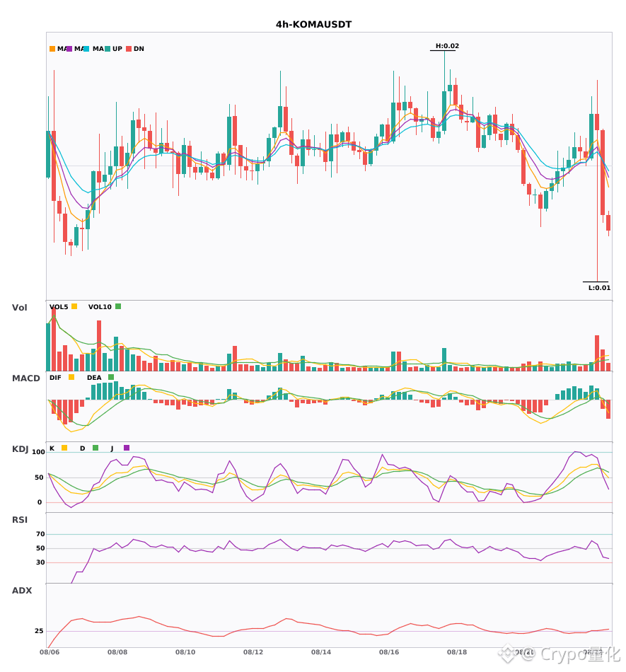Click the VOL10 legend text
Image resolution: width=626 pixels, height=672 pixels.
(100, 307)
